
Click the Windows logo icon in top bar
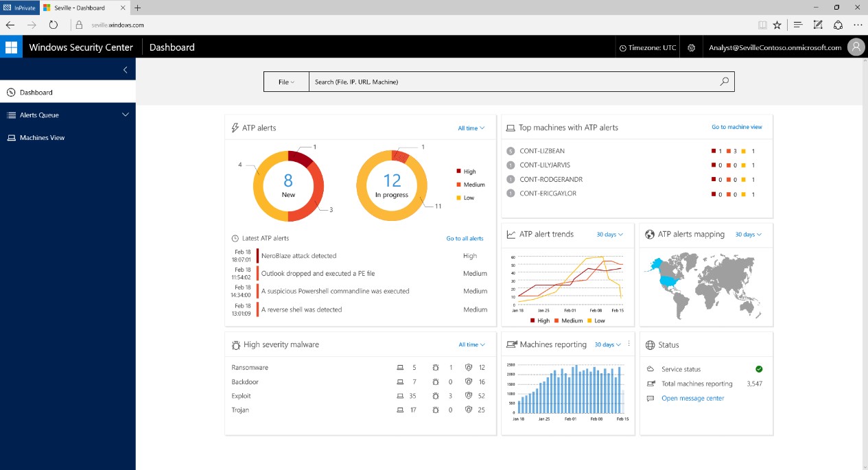click(x=11, y=47)
